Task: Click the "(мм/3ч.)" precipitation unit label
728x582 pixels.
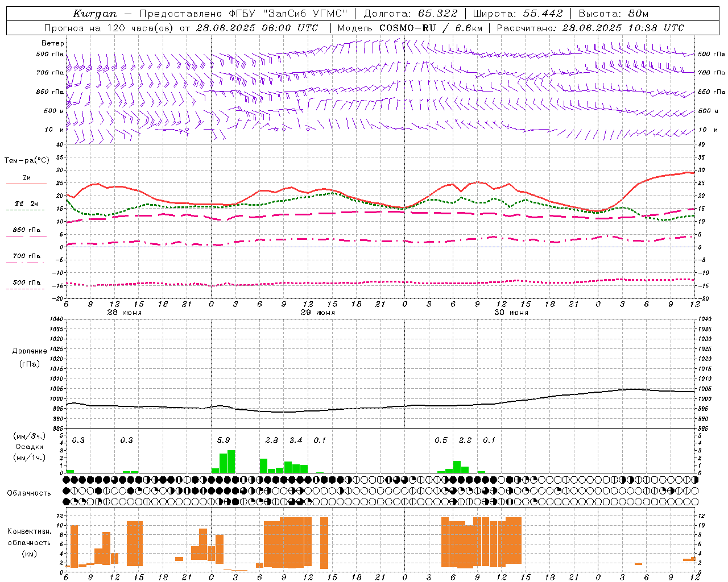Action: tap(30, 436)
